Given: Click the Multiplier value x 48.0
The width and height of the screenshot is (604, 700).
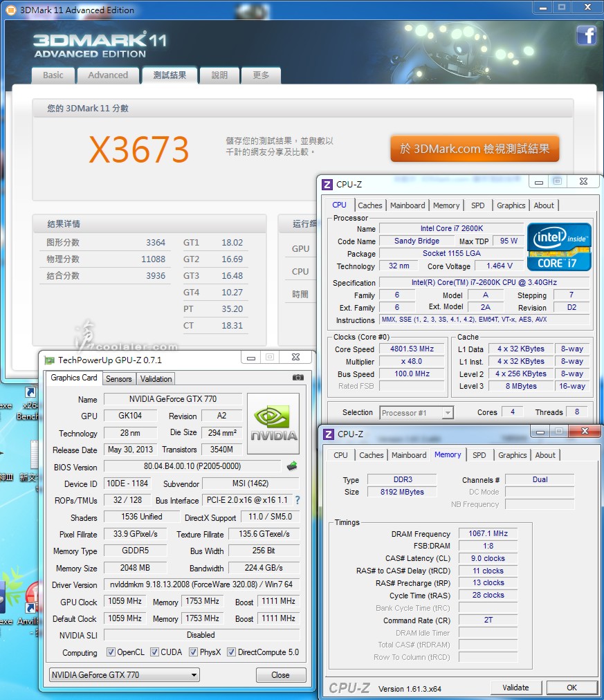Looking at the screenshot, I should (412, 361).
